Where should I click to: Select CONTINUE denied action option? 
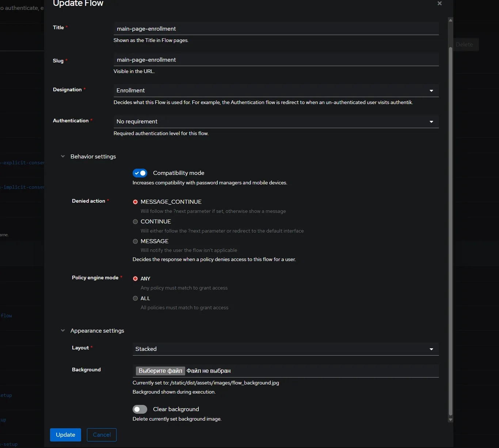coord(136,222)
